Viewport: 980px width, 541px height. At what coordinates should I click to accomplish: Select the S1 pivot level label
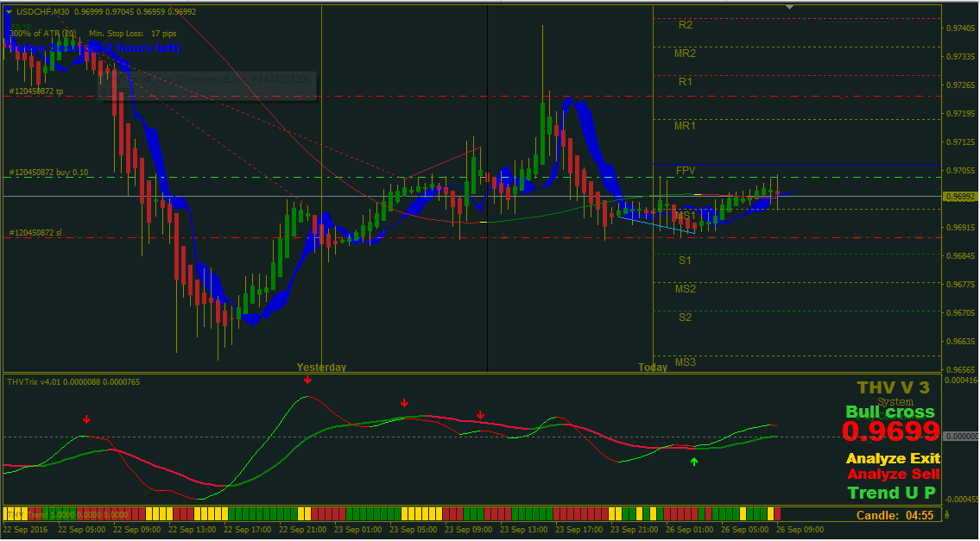686,261
